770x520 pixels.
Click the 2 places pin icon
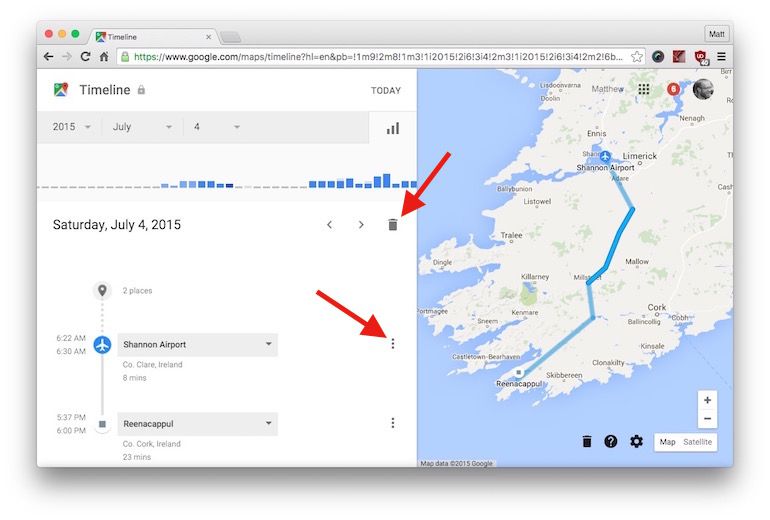coord(102,290)
